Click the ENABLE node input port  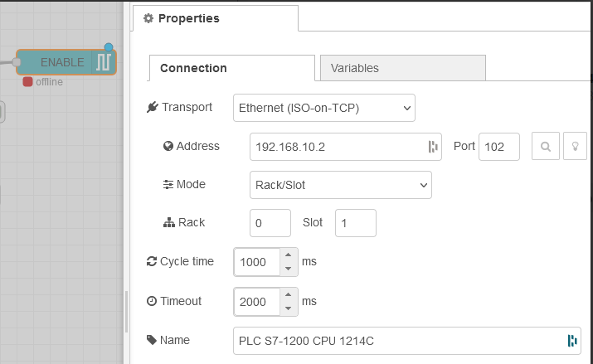(x=16, y=61)
